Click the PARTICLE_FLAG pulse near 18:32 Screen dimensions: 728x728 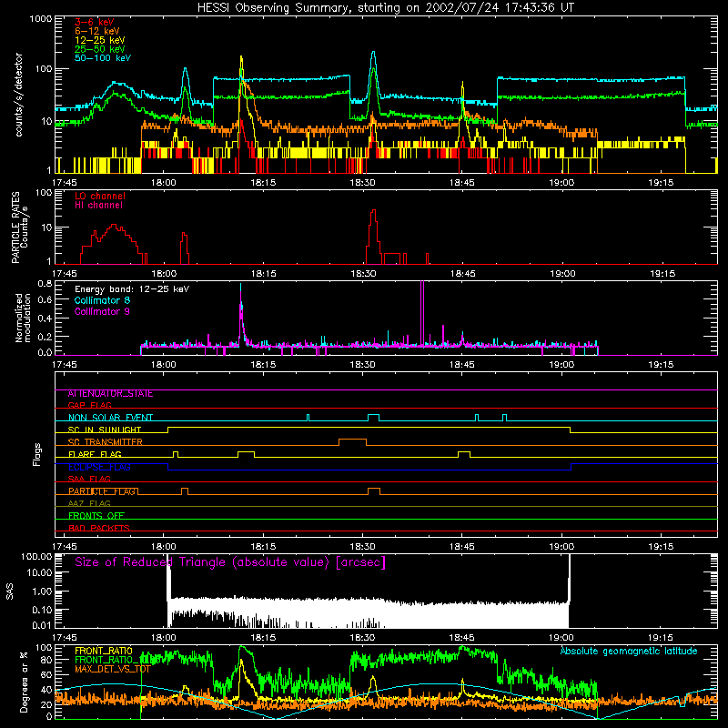click(374, 490)
